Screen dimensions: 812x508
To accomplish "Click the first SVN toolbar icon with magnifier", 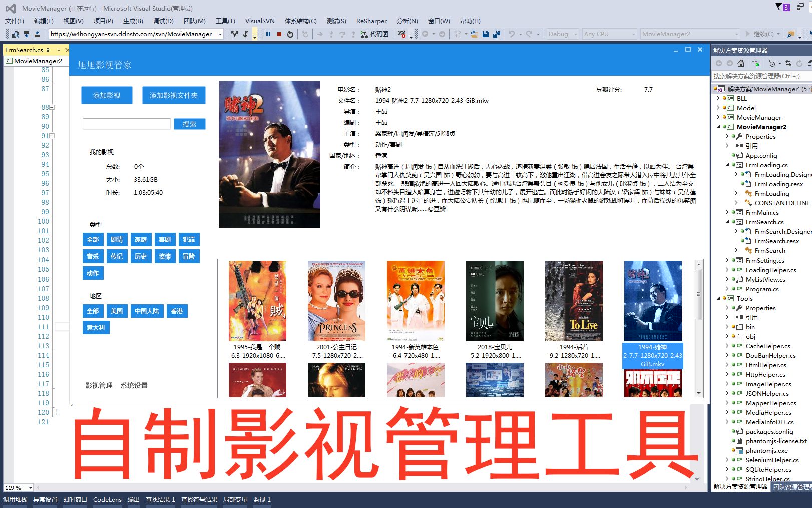I will click(16, 34).
